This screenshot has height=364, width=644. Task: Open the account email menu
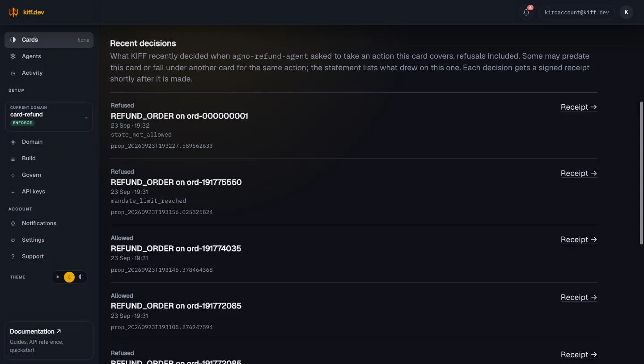coord(577,13)
